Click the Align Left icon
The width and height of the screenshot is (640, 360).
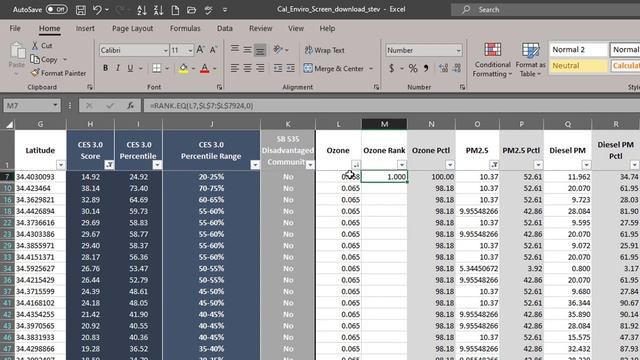click(x=235, y=68)
